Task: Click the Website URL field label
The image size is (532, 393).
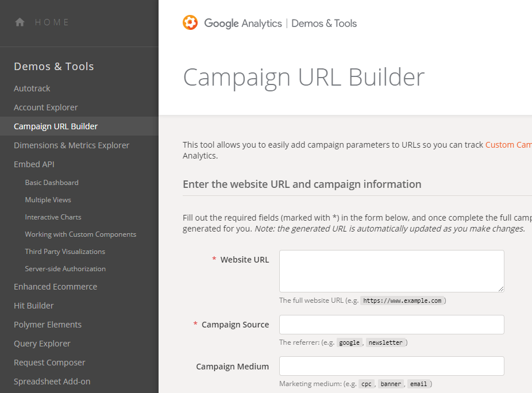Action: 245,260
